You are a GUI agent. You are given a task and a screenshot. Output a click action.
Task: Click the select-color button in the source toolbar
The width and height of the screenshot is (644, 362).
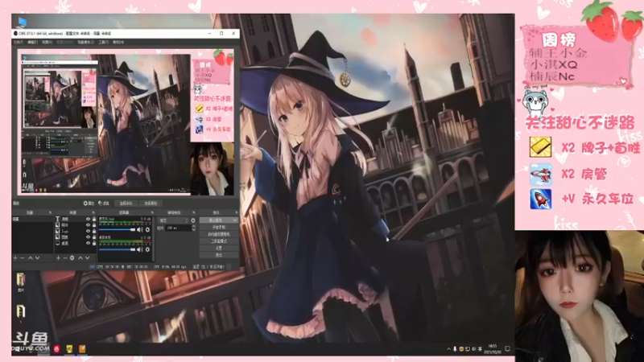pos(151,204)
